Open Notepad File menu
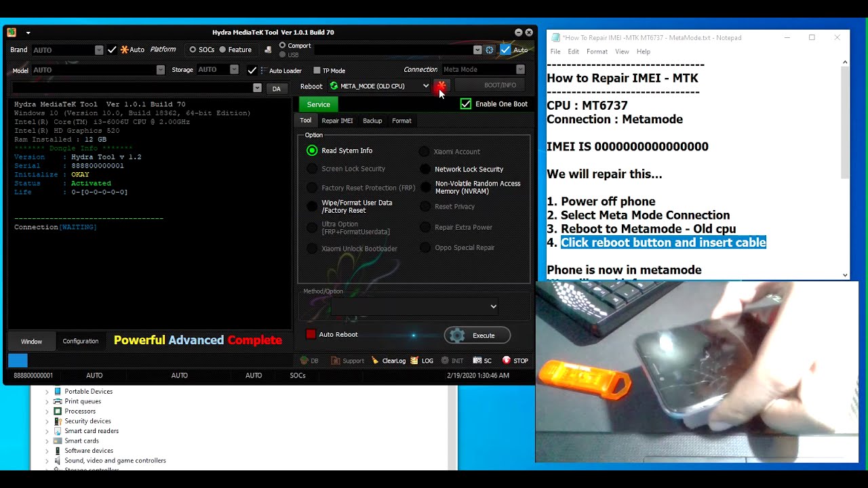Screen dimensions: 868x488 [555, 52]
